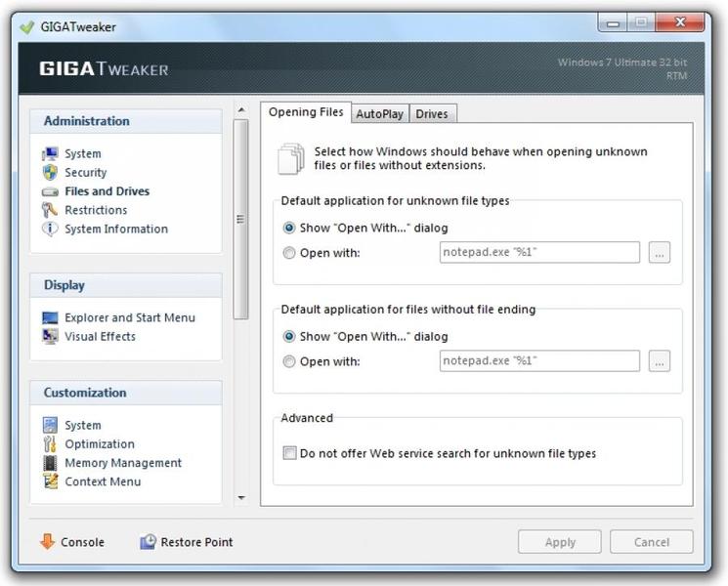Click the Display category header

click(x=126, y=285)
